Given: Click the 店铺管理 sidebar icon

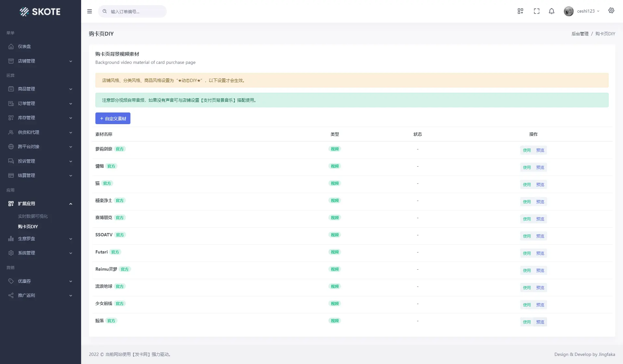Looking at the screenshot, I should (11, 61).
